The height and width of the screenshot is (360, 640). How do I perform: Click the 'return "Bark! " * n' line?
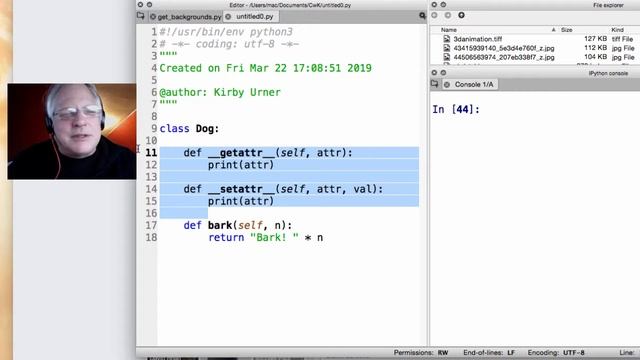click(265, 238)
